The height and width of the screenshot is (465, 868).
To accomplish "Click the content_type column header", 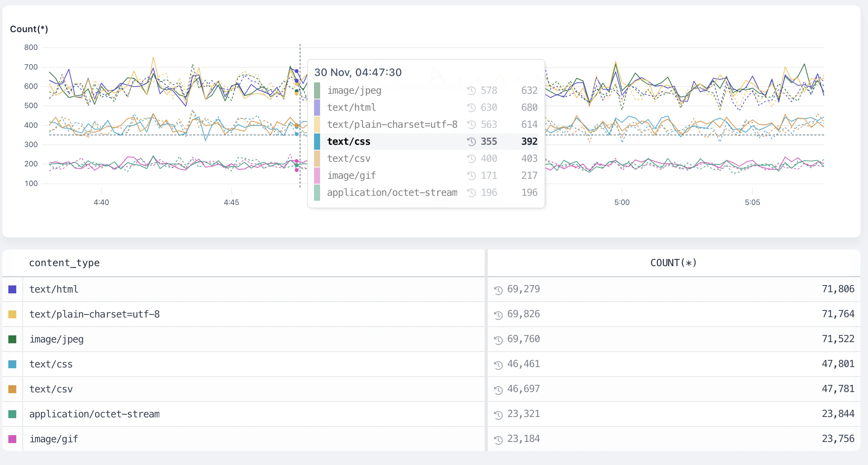I will coord(65,262).
